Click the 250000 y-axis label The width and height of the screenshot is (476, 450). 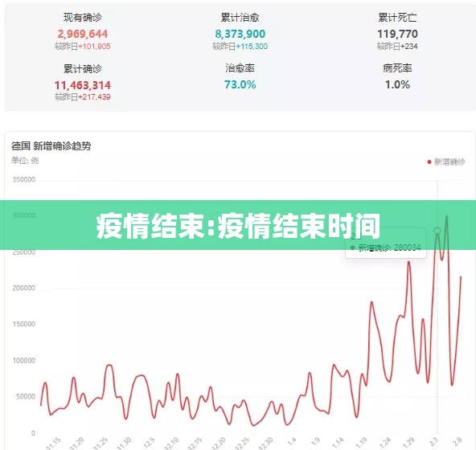pos(24,252)
